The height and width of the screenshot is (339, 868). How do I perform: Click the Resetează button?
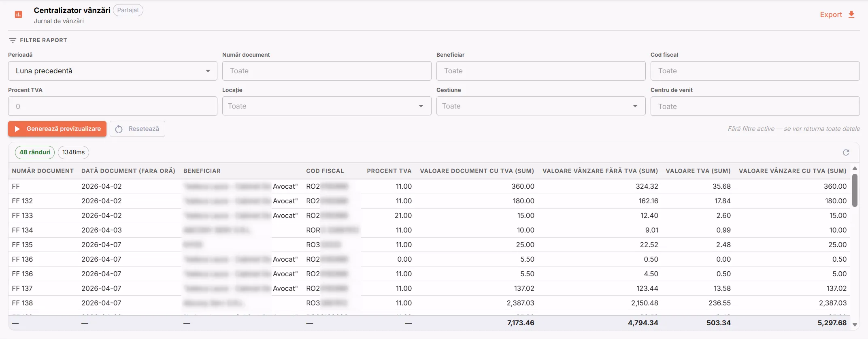pos(137,129)
